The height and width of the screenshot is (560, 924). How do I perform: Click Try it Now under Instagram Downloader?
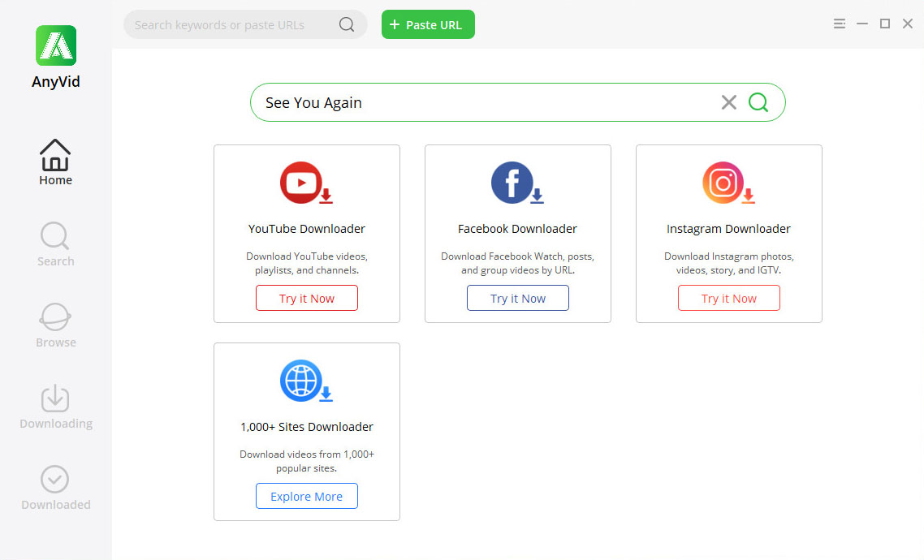729,298
